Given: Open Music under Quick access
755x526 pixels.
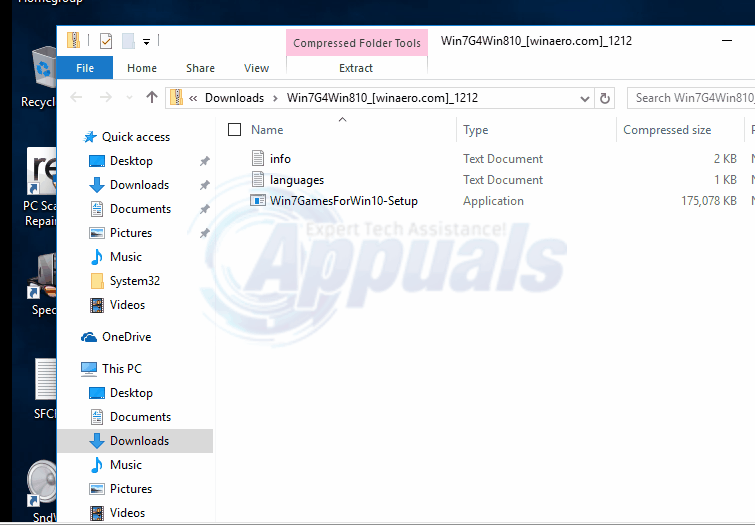Looking at the screenshot, I should tap(126, 257).
